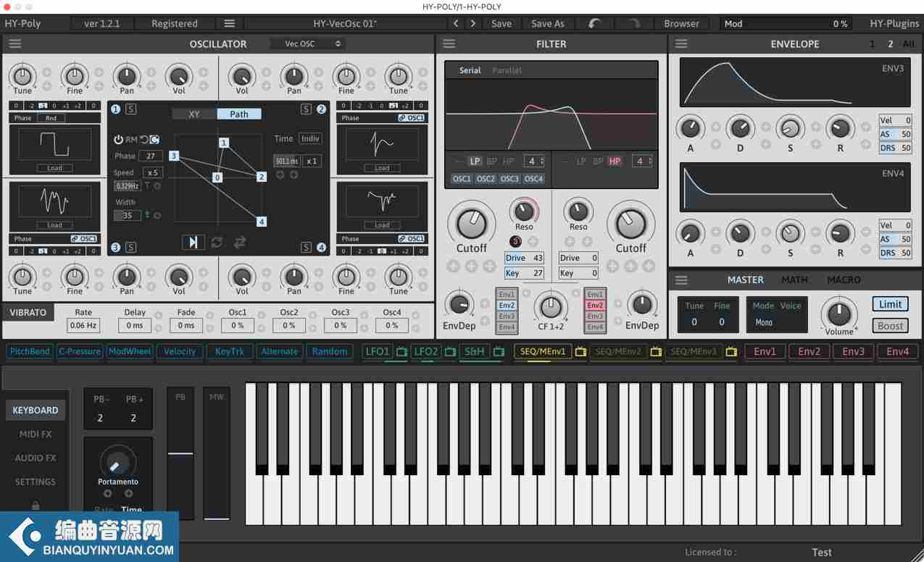Solo oscillator 1 with its S button

130,109
